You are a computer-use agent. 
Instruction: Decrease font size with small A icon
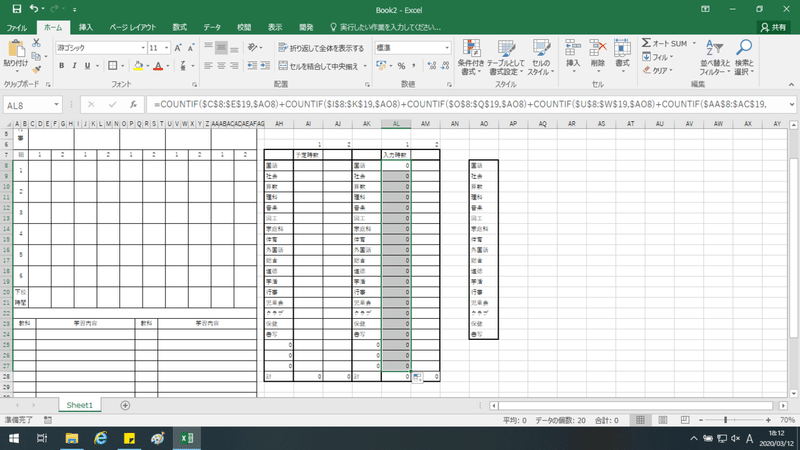(x=190, y=48)
